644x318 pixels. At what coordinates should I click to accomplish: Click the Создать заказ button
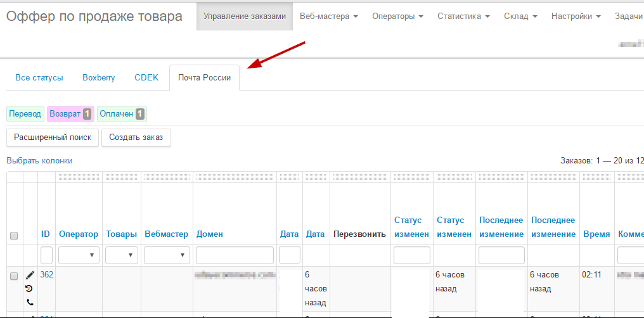[x=136, y=137]
